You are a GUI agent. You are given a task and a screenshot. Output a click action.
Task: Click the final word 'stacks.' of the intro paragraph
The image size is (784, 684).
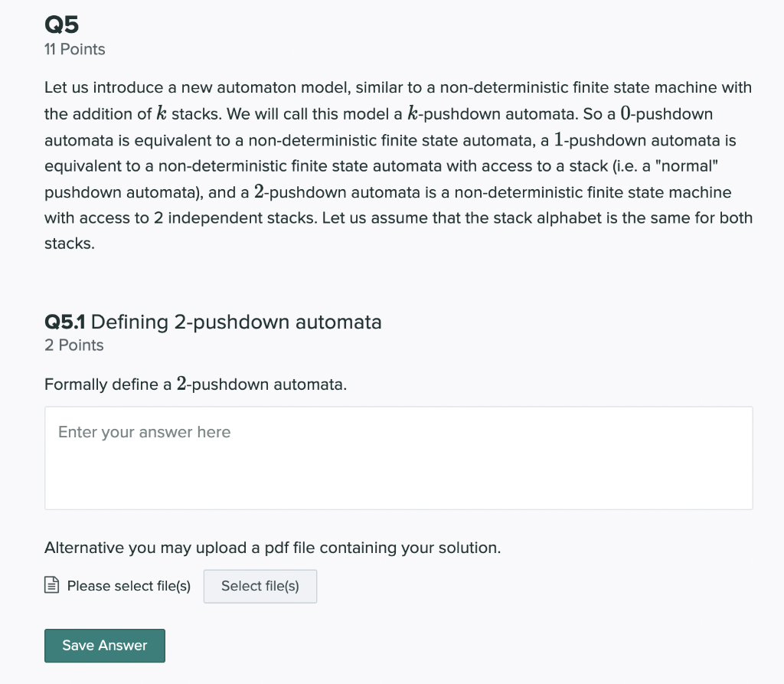pyautogui.click(x=70, y=244)
